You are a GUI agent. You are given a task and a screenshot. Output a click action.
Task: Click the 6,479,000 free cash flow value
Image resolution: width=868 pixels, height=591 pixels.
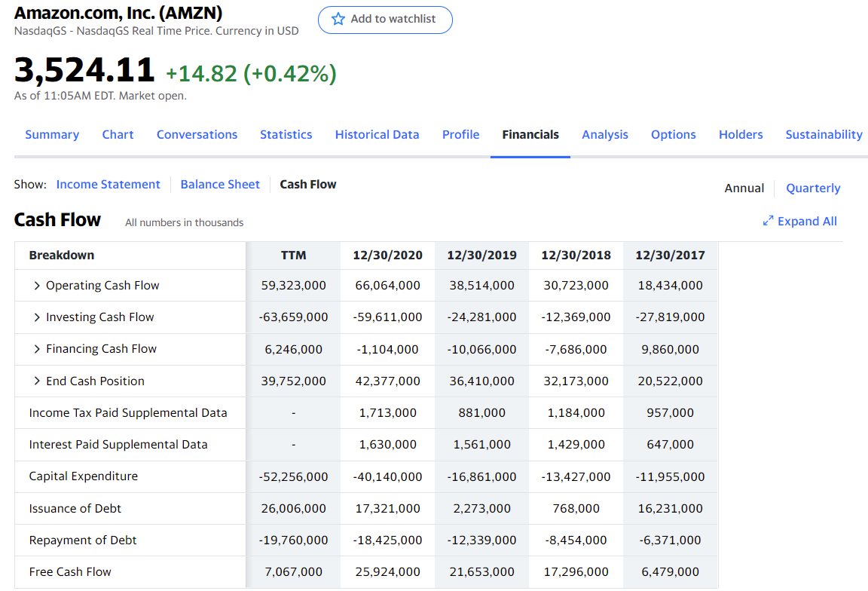[x=670, y=571]
